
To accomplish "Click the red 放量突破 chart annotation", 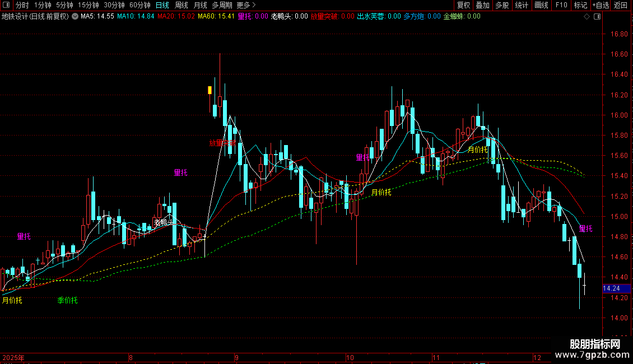I will (x=222, y=143).
